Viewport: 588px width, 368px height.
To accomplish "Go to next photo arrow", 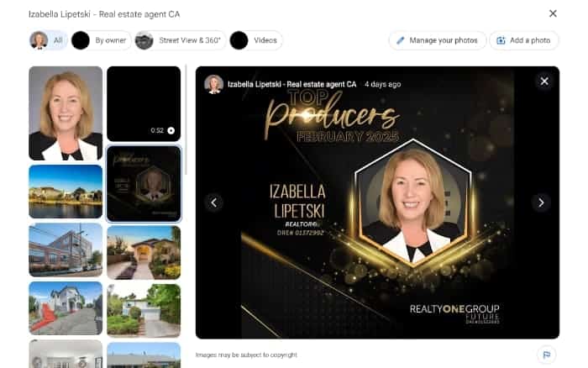I will [x=541, y=202].
